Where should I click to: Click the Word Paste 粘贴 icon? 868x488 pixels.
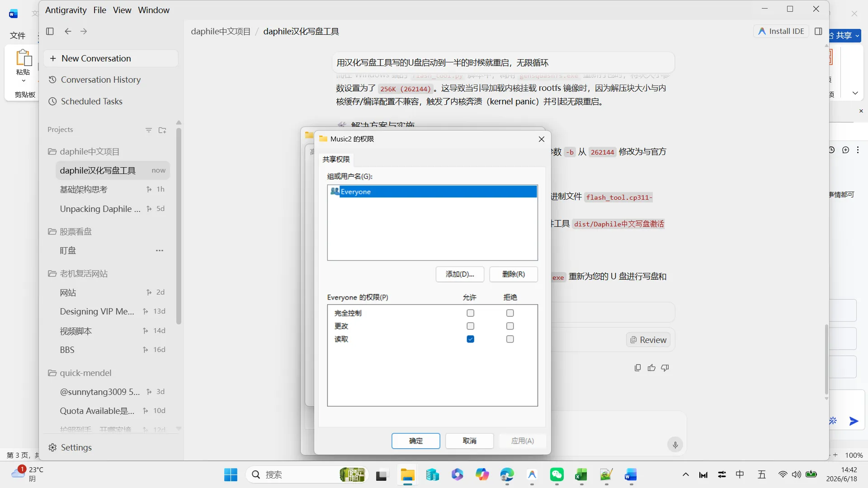(x=24, y=58)
